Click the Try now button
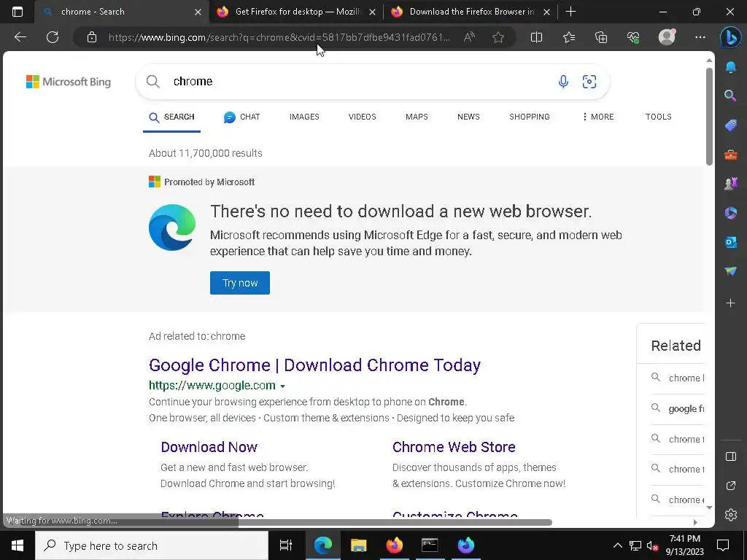This screenshot has height=560, width=747. click(239, 283)
